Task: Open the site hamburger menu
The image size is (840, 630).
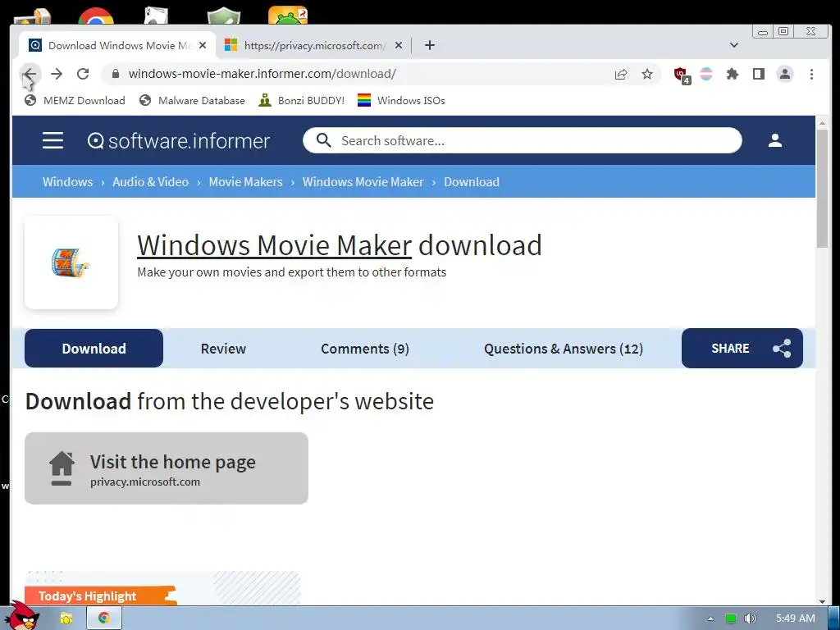Action: pyautogui.click(x=53, y=141)
